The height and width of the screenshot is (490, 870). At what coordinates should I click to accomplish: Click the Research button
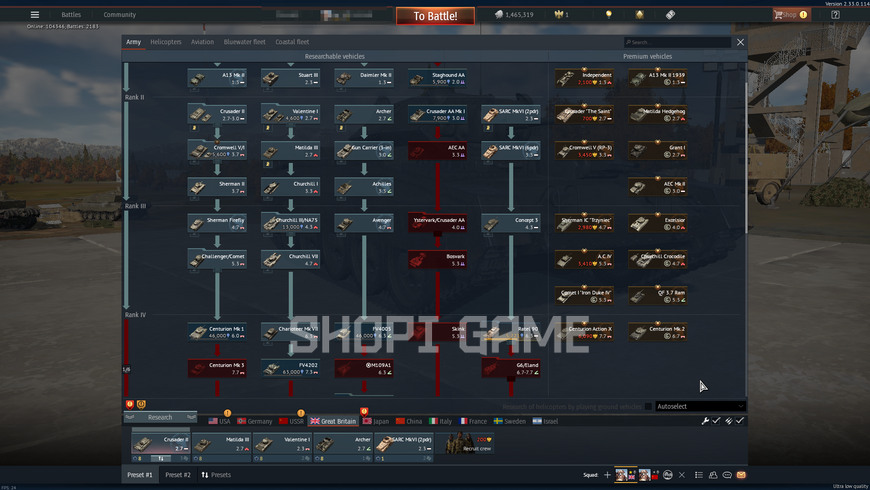pos(160,417)
